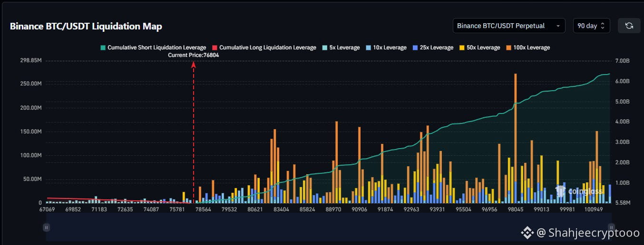The image size is (644, 245).
Task: Toggle the 25x Leverage legend entry
Action: coord(433,47)
